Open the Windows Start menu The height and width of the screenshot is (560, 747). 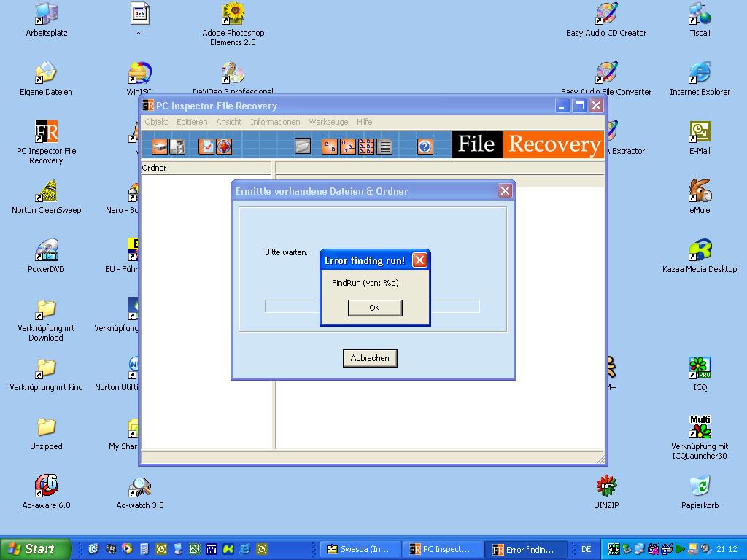[x=36, y=549]
